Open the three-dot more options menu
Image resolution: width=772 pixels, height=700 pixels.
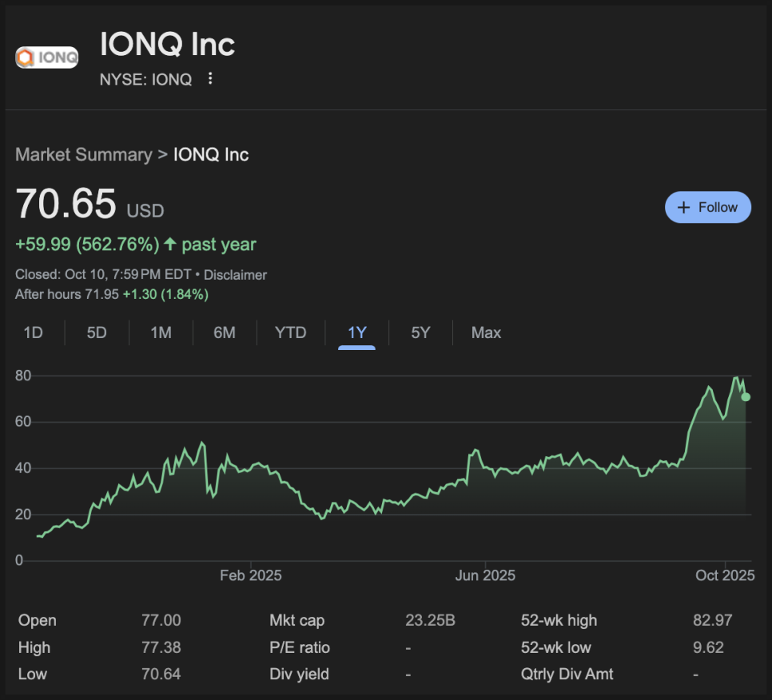coord(210,78)
